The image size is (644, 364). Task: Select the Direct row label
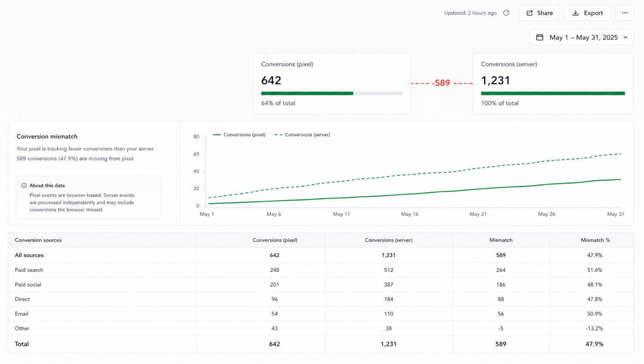click(22, 299)
